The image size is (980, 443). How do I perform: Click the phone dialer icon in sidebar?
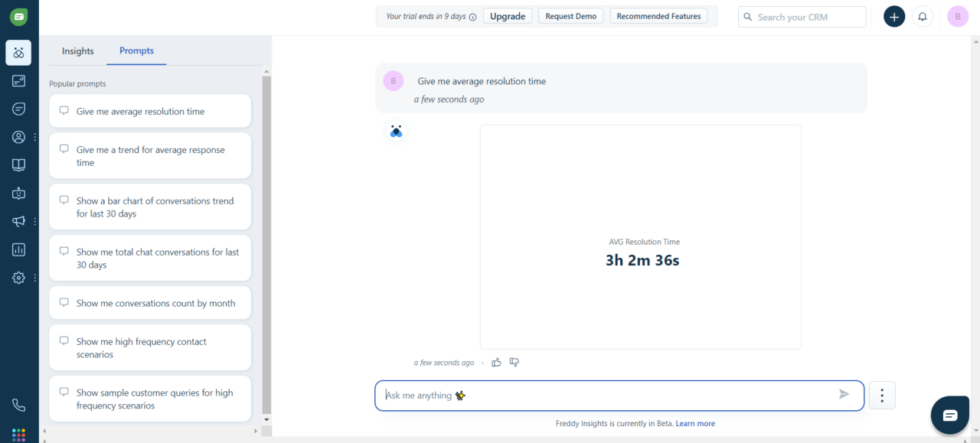[18, 406]
